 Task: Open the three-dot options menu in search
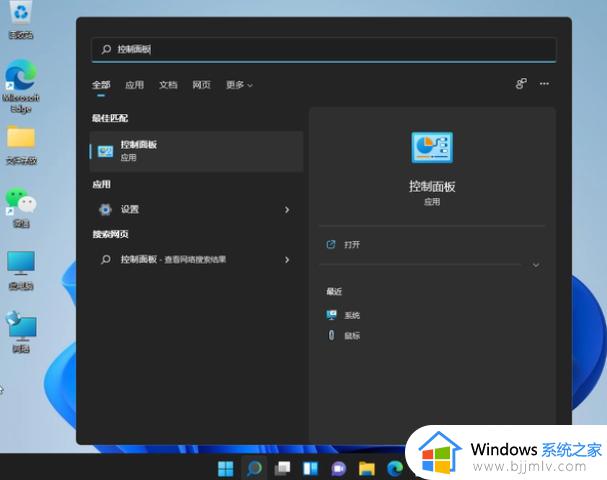click(x=544, y=84)
